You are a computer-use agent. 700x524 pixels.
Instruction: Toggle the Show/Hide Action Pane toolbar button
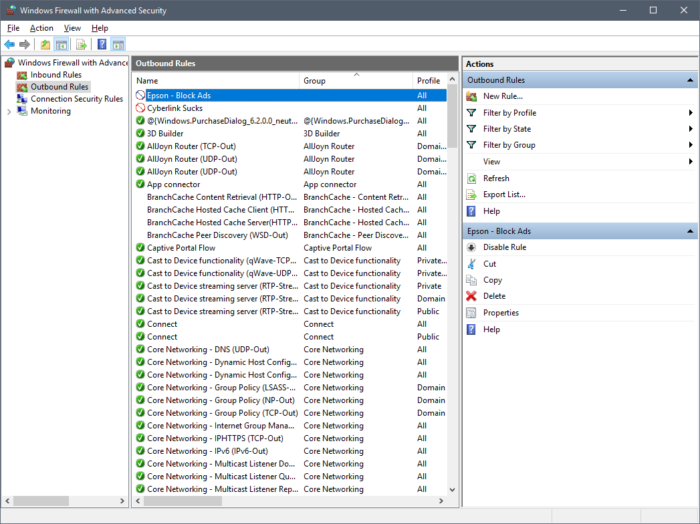click(118, 45)
